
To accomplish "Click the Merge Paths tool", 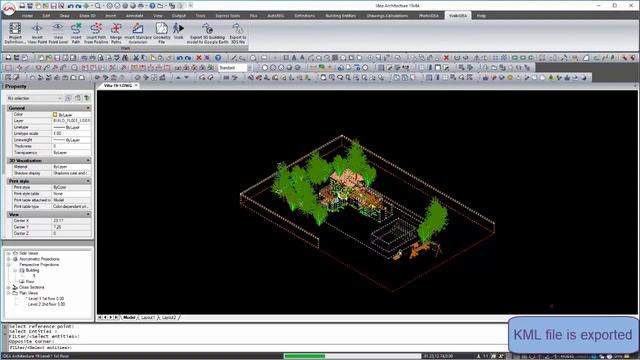I will 116,33.
